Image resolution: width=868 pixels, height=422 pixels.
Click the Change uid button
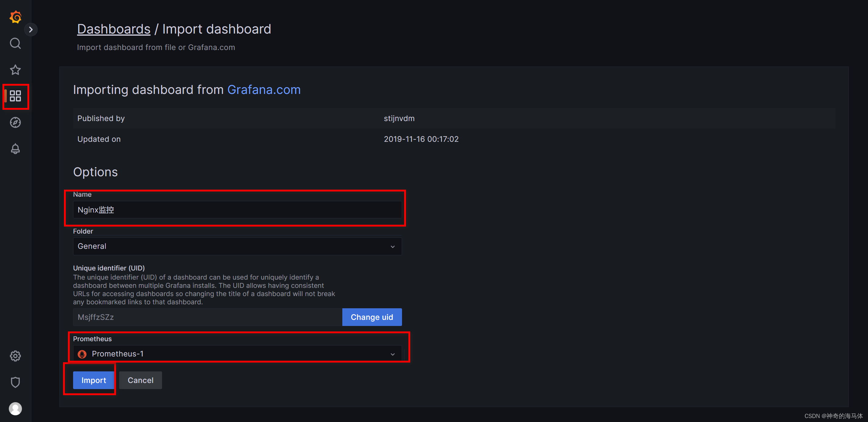[372, 317]
